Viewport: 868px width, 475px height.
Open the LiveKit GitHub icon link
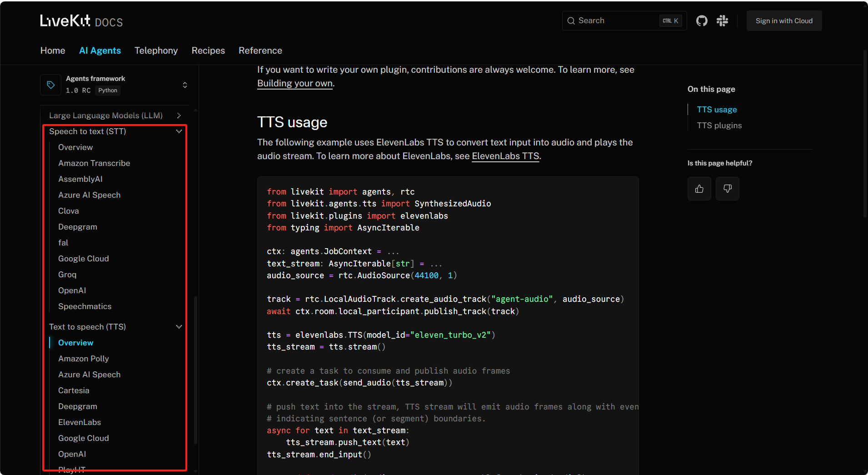pos(702,21)
